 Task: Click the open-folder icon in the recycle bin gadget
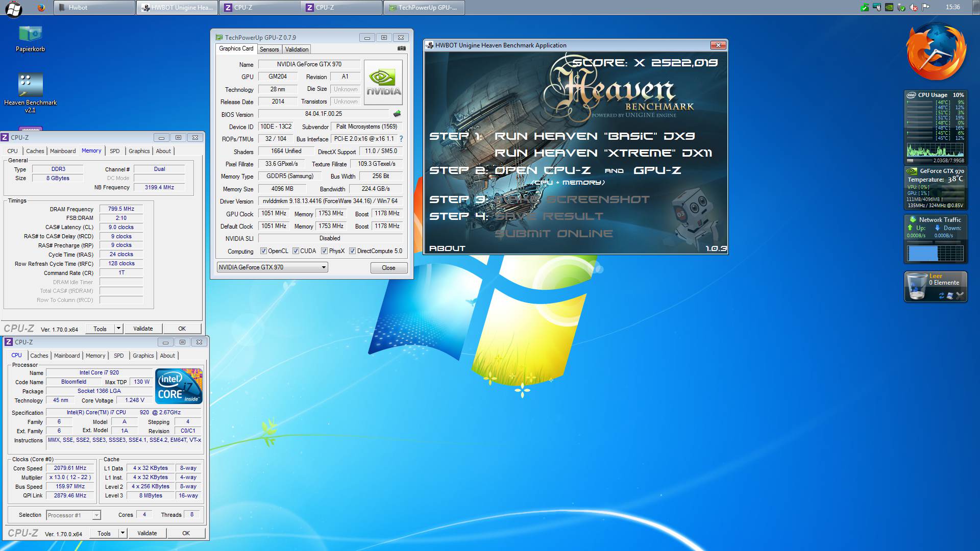click(x=950, y=295)
